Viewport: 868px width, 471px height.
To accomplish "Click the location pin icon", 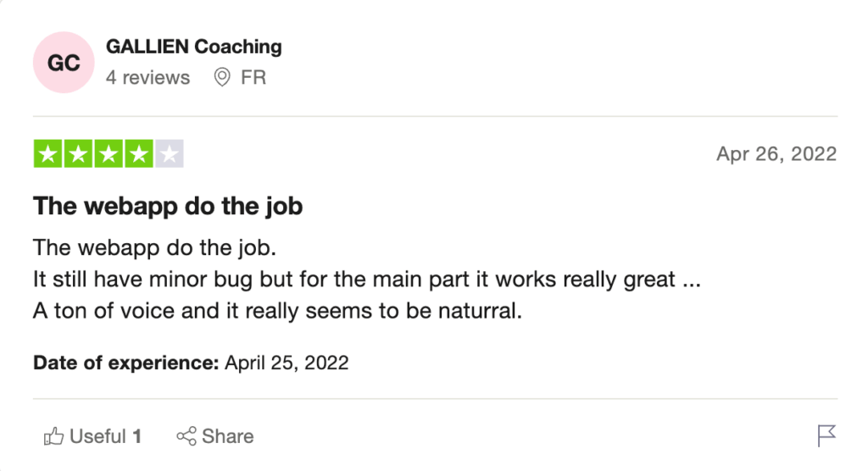I will click(222, 77).
